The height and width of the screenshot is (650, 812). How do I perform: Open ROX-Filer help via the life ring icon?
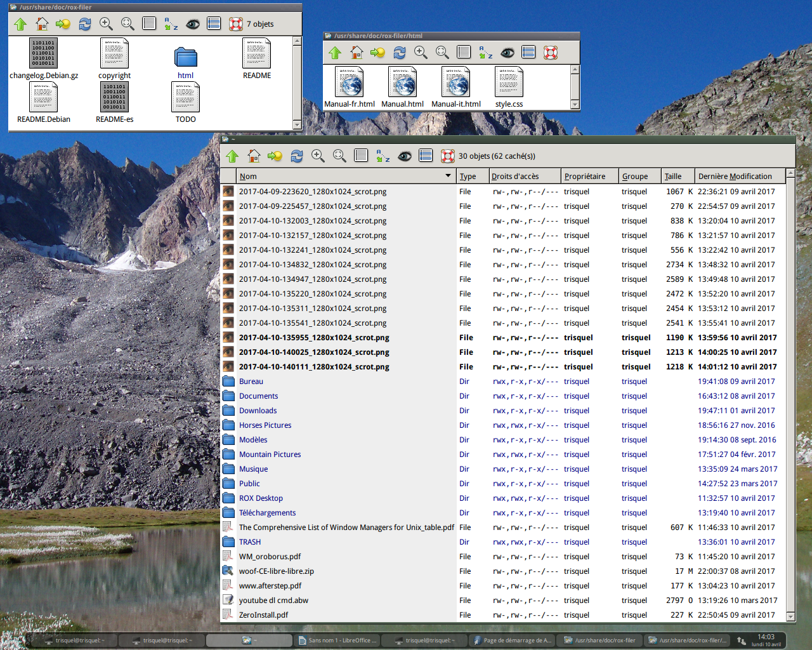[447, 155]
